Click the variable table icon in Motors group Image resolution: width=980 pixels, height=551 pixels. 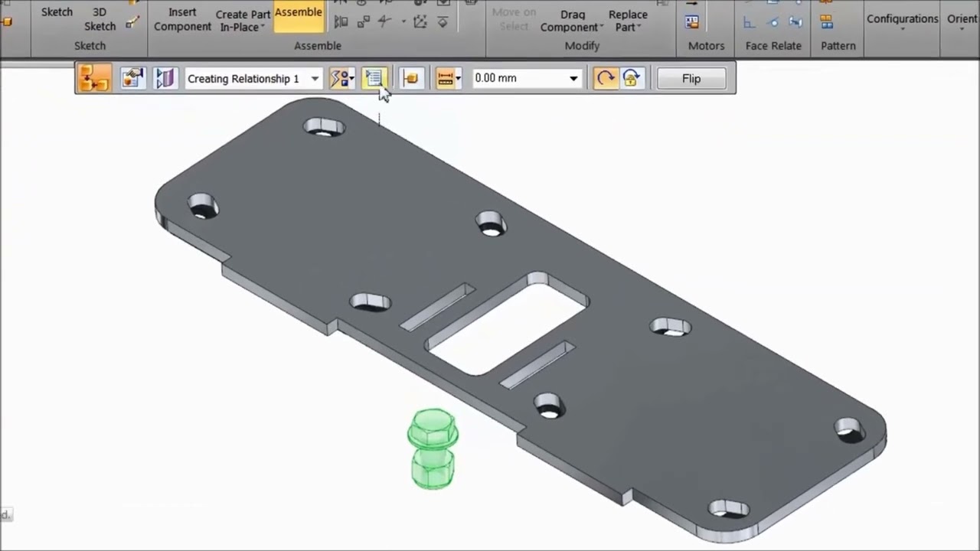tap(691, 22)
